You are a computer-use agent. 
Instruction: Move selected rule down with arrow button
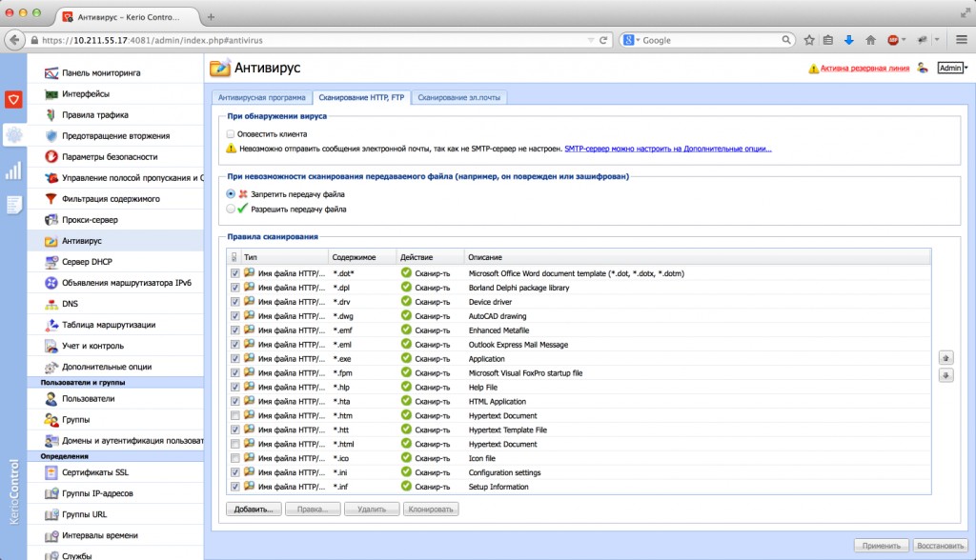click(x=946, y=375)
